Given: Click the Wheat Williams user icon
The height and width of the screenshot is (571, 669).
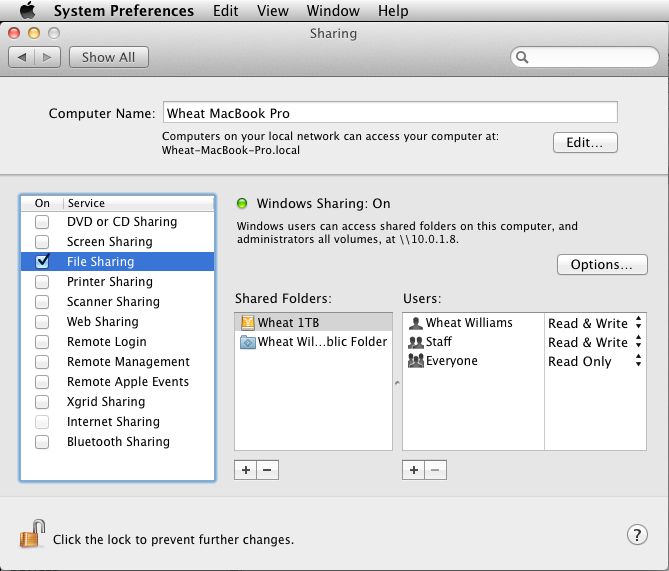Looking at the screenshot, I should pyautogui.click(x=416, y=323).
